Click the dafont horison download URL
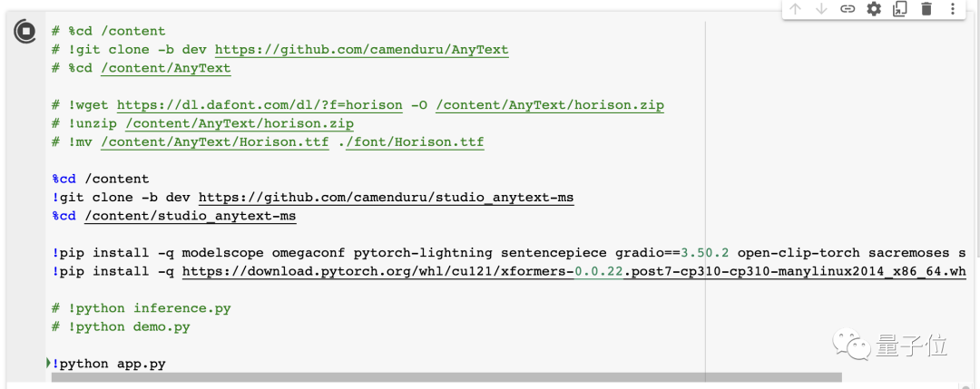This screenshot has width=980, height=389. point(260,105)
